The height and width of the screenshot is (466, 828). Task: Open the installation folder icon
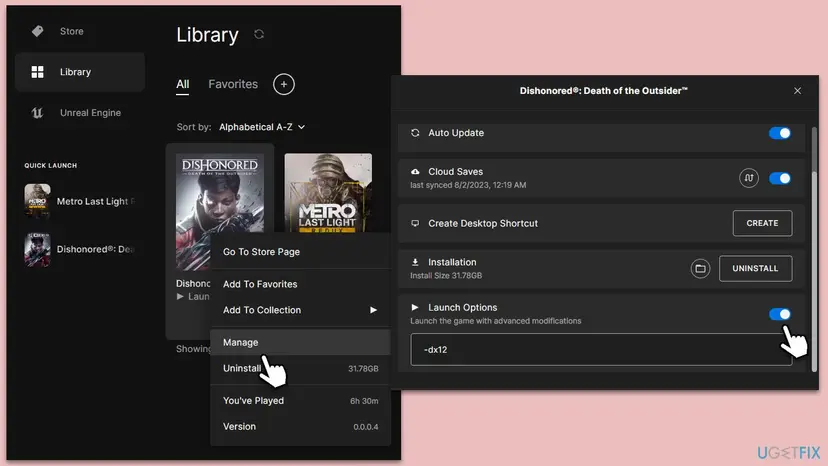(700, 268)
